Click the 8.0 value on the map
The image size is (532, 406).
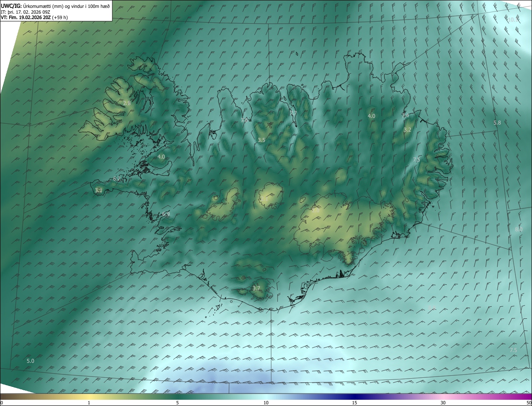pos(519,229)
